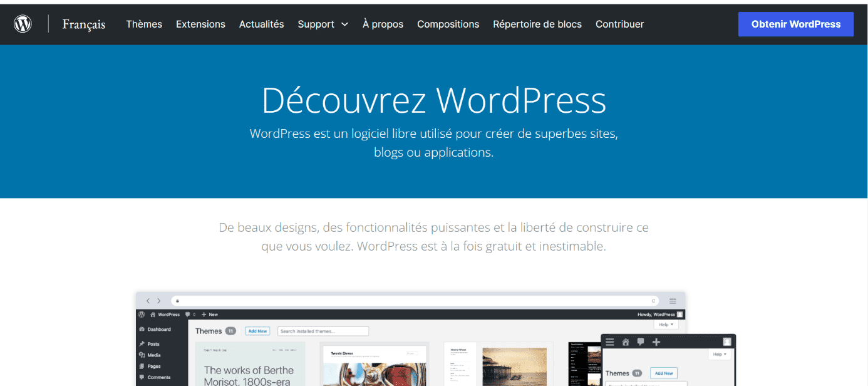Viewport: 868px width, 391px height.
Task: Click Add New in mobile Themes panel
Action: (x=664, y=373)
